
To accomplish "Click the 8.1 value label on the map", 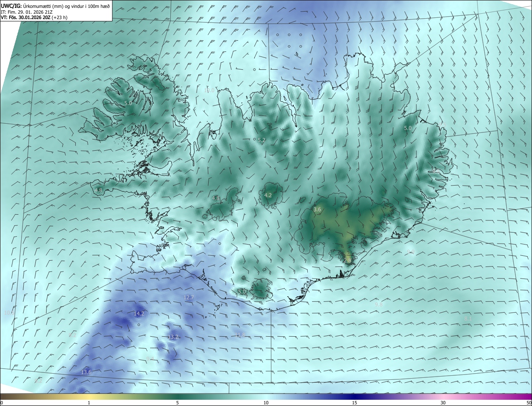I will [468, 318].
